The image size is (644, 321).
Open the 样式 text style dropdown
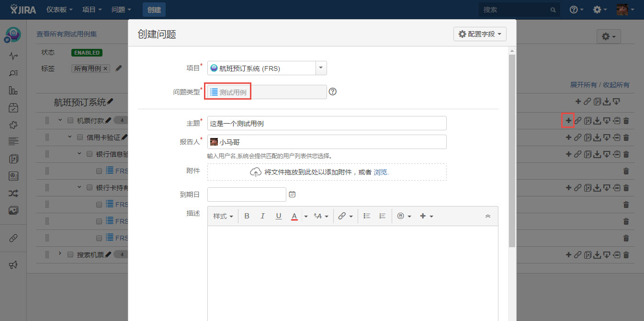click(223, 216)
